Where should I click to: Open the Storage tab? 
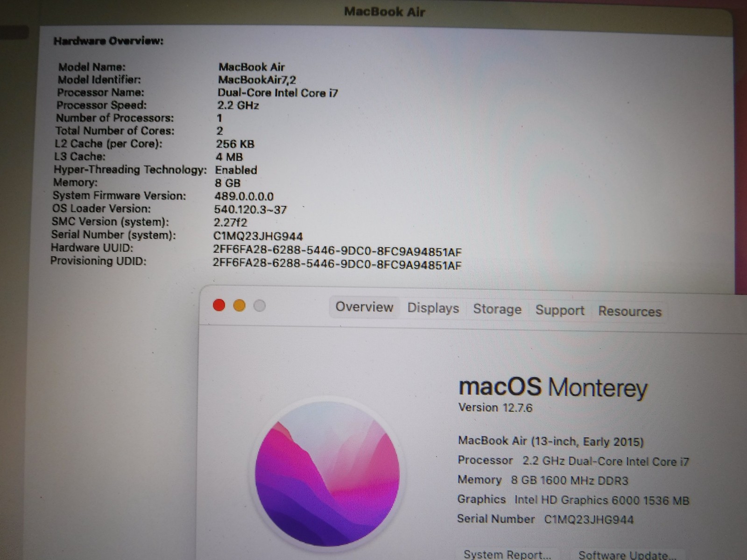click(497, 309)
